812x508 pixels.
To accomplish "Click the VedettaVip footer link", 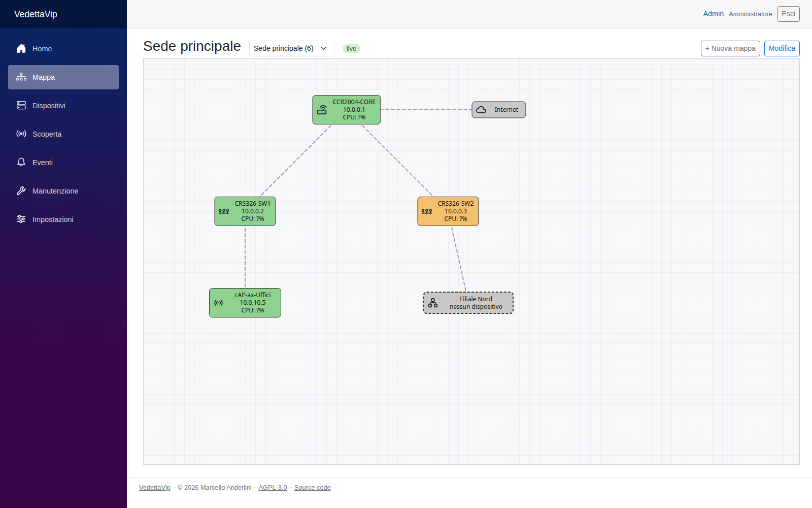I will (x=155, y=488).
